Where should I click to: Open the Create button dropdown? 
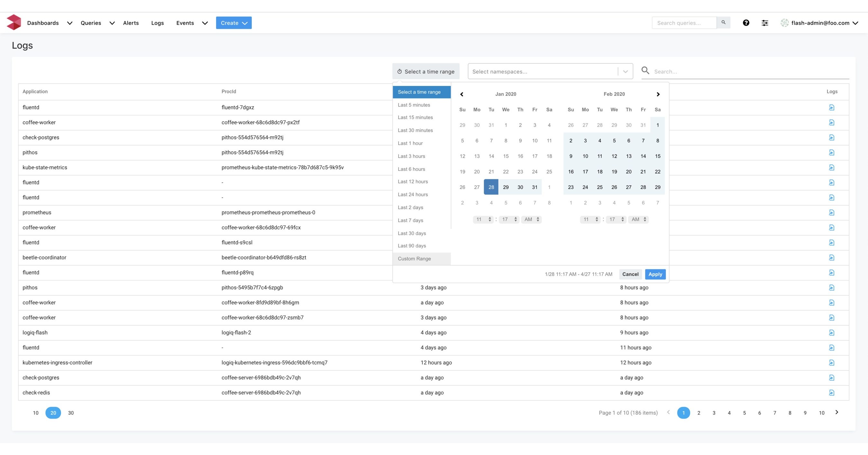click(233, 23)
